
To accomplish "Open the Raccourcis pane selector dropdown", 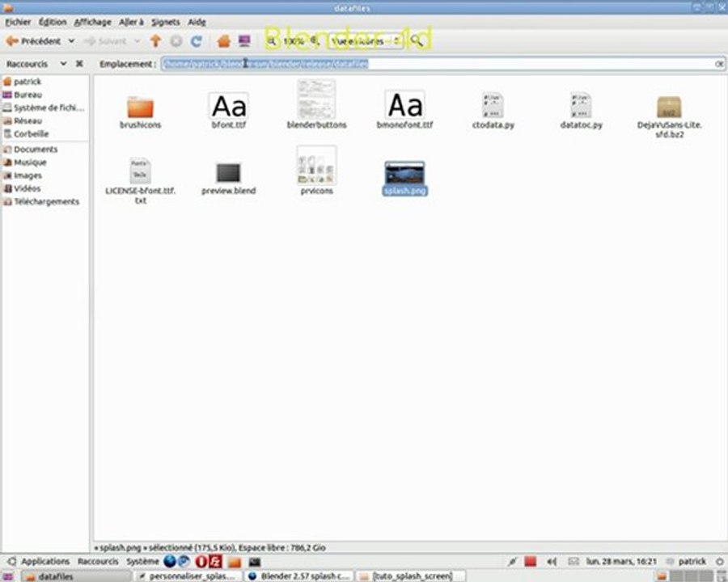I will [x=63, y=64].
